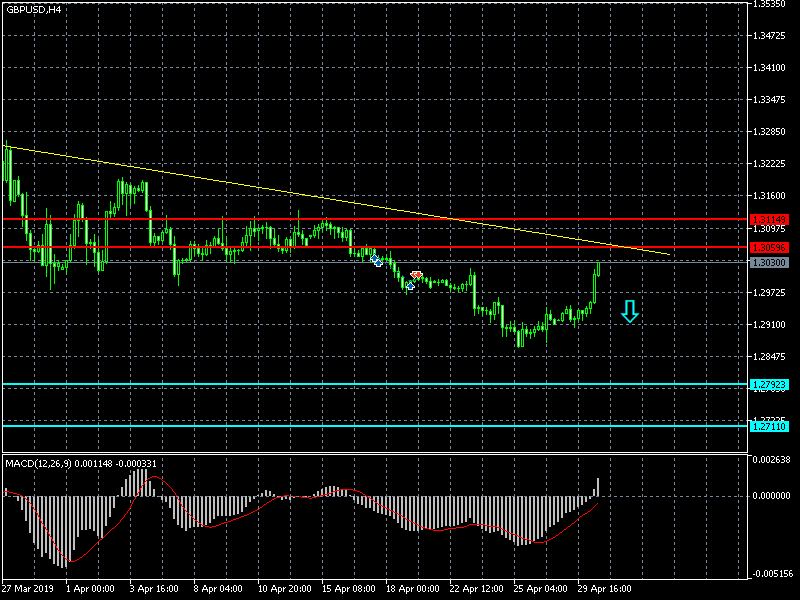
Task: Click the GBPUSD,H4 chart title
Action: click(x=33, y=9)
